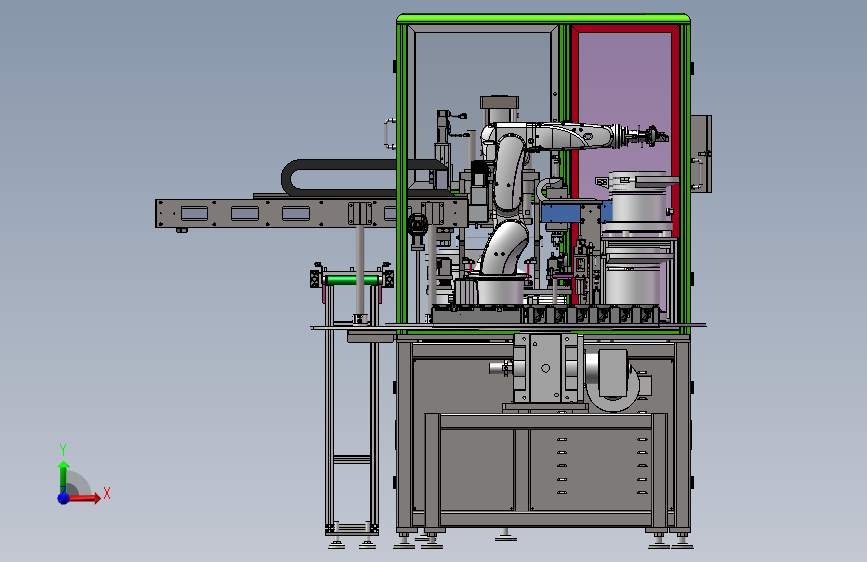Select the electrical box on the enclosure's right side
Screen dimensions: 867x562
tap(701, 154)
